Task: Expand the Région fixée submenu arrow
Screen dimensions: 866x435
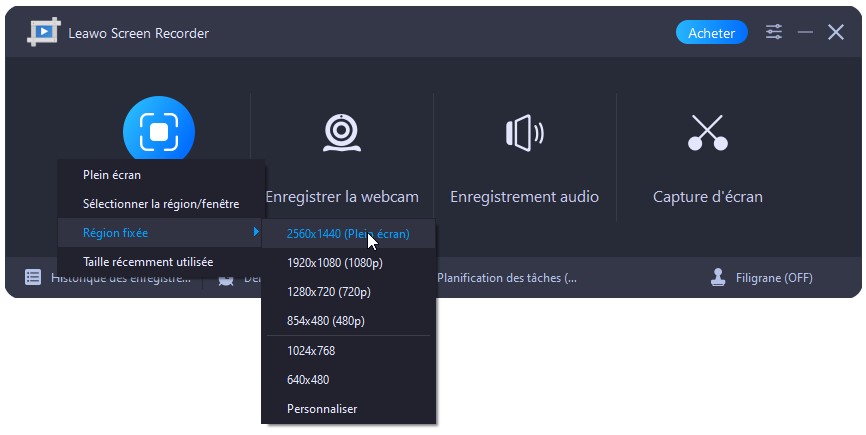Action: pyautogui.click(x=256, y=232)
